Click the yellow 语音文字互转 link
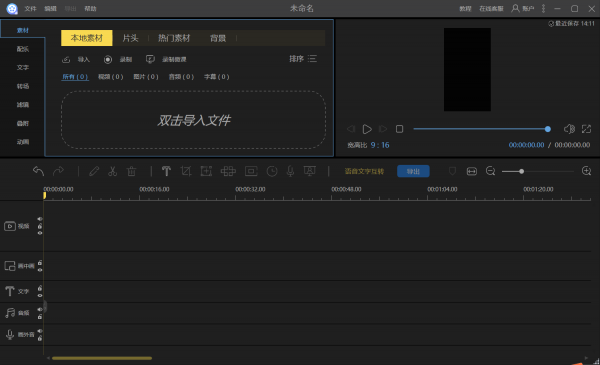Image resolution: width=600 pixels, height=365 pixels. click(364, 171)
